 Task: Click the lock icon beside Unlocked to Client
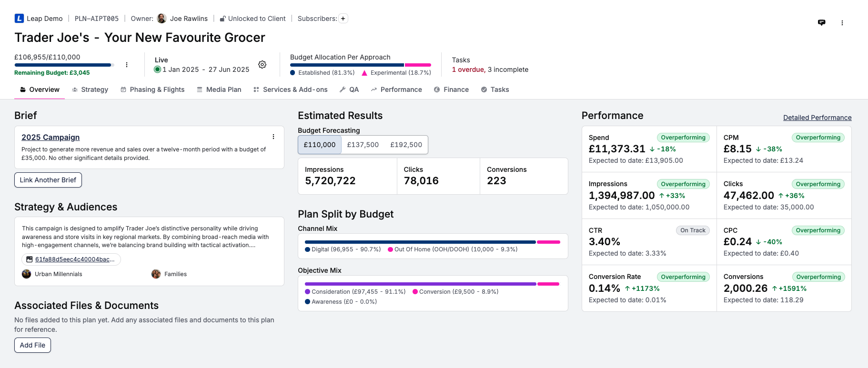pyautogui.click(x=222, y=19)
